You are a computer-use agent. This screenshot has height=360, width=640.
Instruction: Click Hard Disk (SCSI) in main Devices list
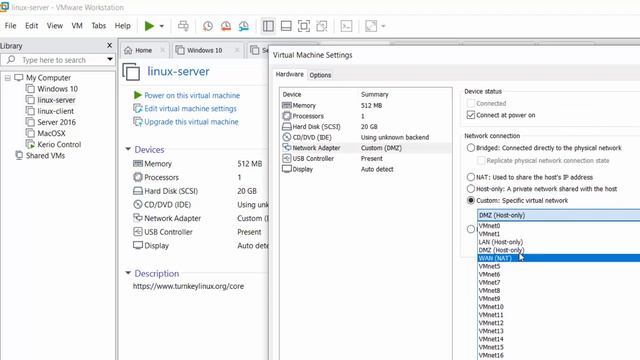coord(171,191)
